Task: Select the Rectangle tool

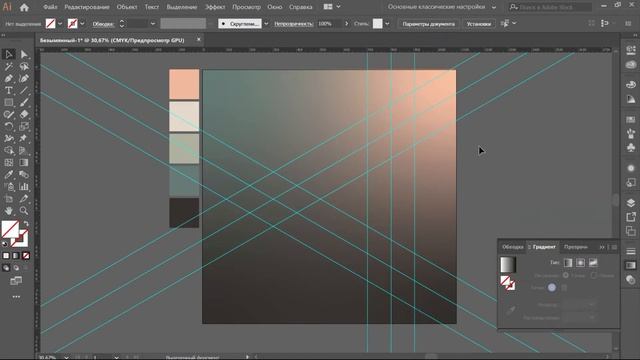Action: point(9,102)
